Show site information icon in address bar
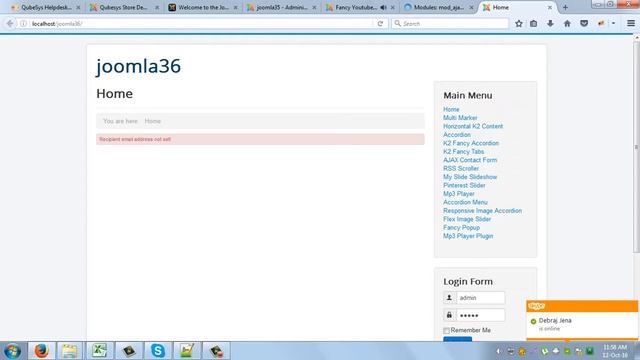The image size is (640, 360). coord(23,24)
